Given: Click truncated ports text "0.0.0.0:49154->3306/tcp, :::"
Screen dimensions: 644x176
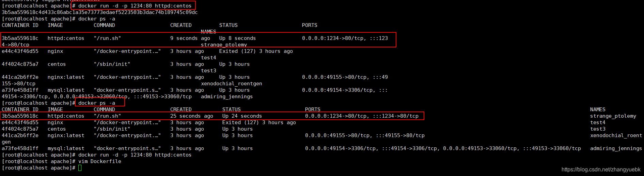Looking at the screenshot, I should click(345, 90).
